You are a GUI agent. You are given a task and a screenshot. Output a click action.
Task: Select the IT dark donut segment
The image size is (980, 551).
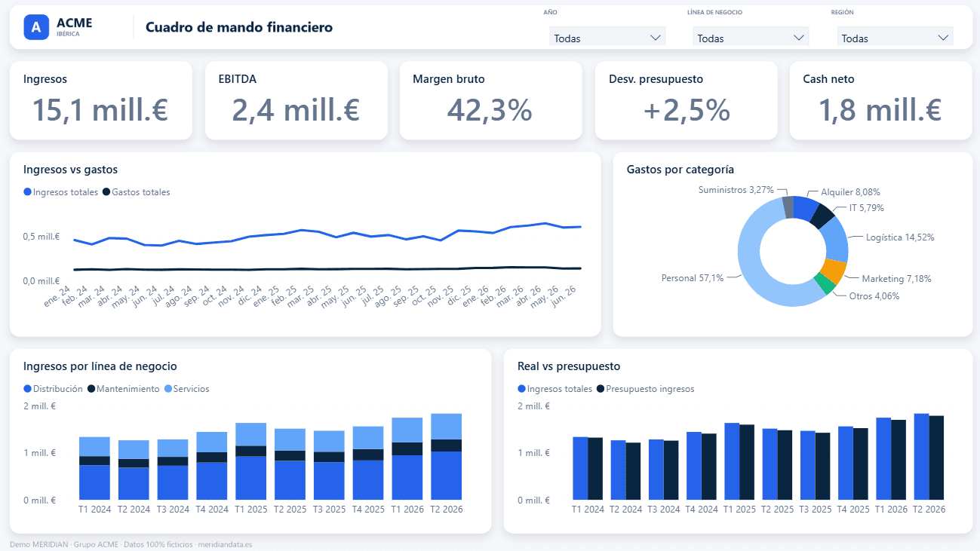(x=822, y=216)
